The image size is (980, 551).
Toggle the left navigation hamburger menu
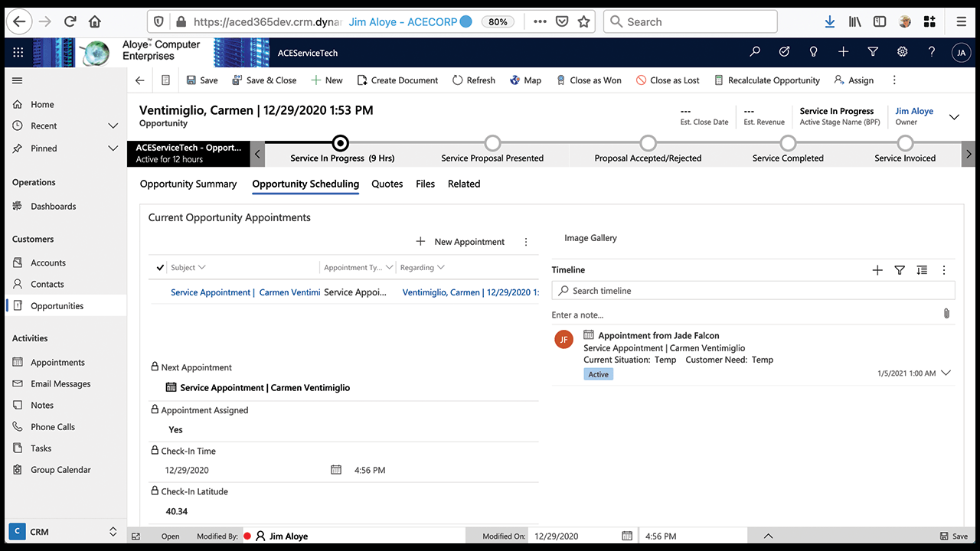18,80
